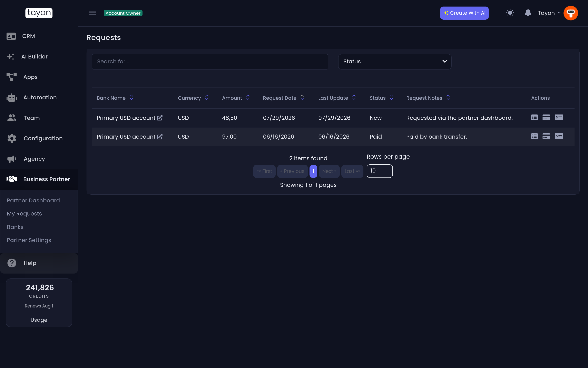Go to Partner Dashboard
The image size is (588, 368).
pos(33,200)
